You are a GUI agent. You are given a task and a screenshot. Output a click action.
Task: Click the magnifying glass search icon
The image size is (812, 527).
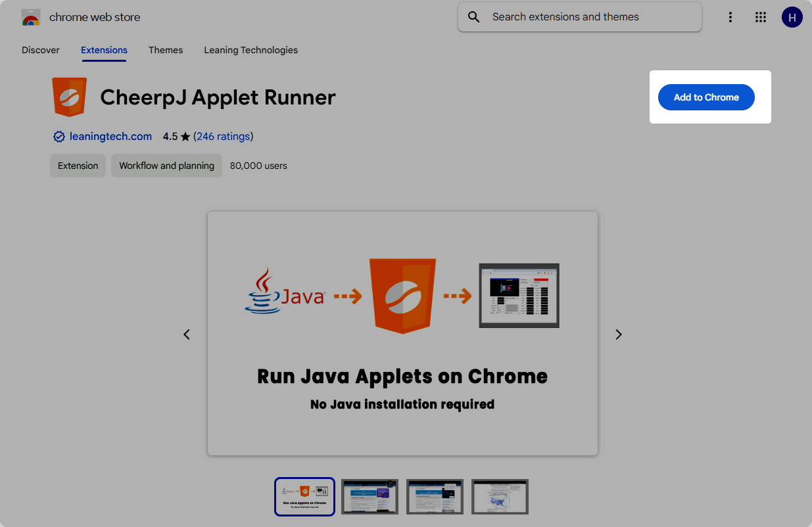pos(473,17)
